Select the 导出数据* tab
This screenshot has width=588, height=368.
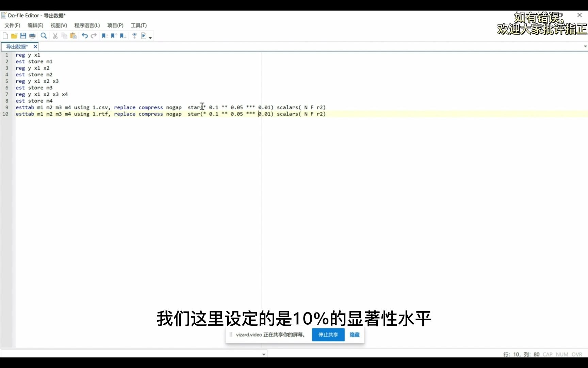tap(16, 46)
